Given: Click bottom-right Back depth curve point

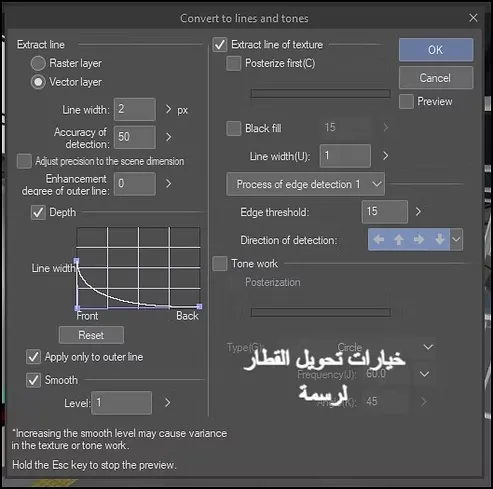Looking at the screenshot, I should point(199,306).
